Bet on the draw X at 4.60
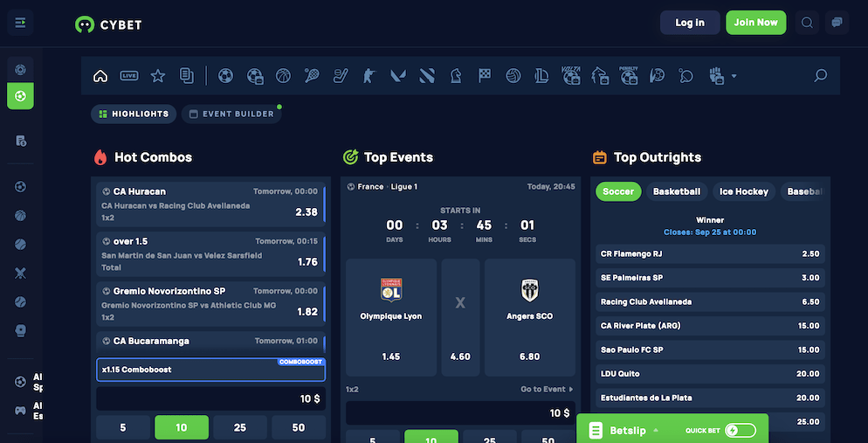Screen dimensions: 868x443 (460, 317)
